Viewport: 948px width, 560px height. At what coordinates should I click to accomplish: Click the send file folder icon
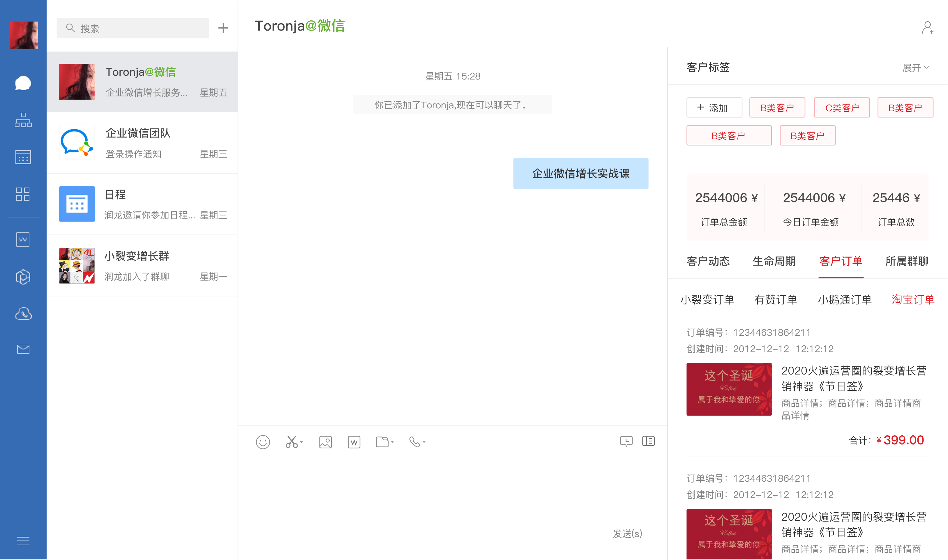(382, 442)
